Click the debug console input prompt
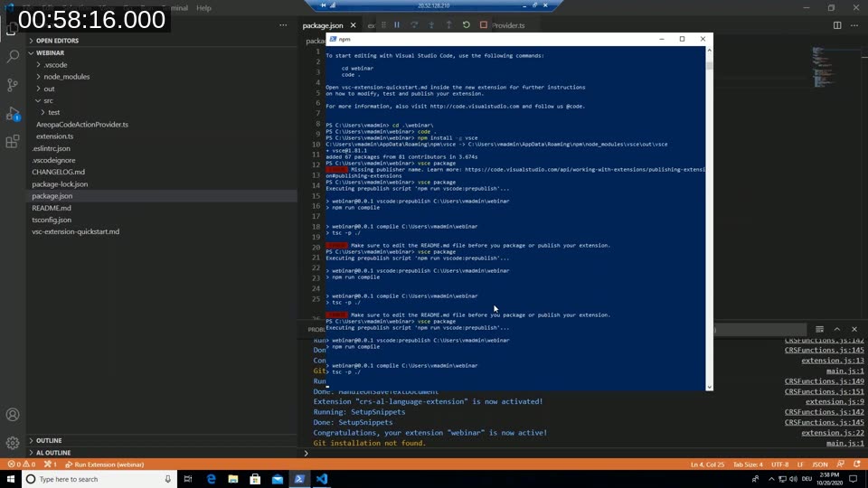Viewport: 868px width, 488px height. 584,453
